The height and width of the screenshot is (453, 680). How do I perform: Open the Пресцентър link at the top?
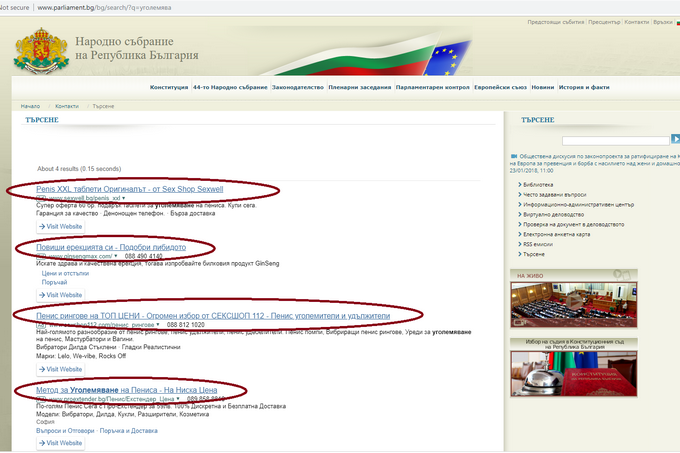[605, 21]
